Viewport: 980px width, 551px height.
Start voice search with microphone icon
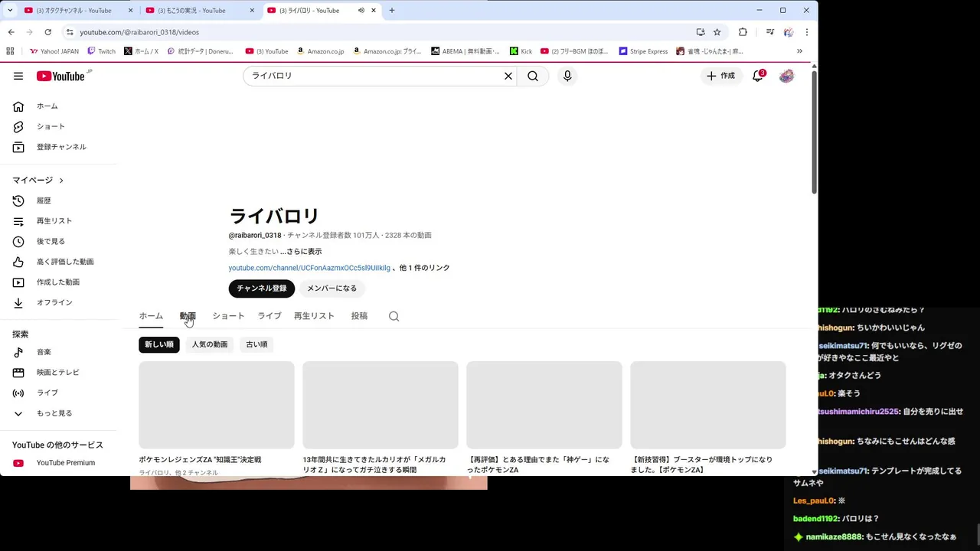[x=567, y=76]
